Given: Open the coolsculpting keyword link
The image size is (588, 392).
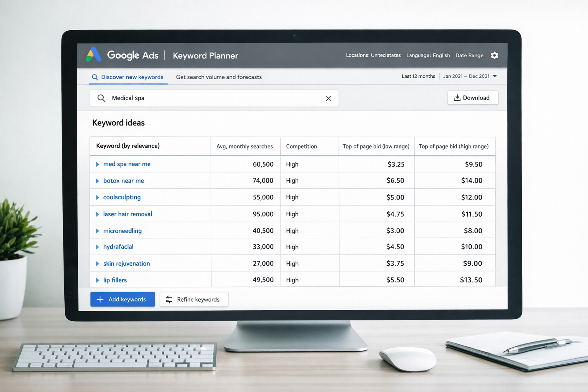Looking at the screenshot, I should click(x=122, y=197).
